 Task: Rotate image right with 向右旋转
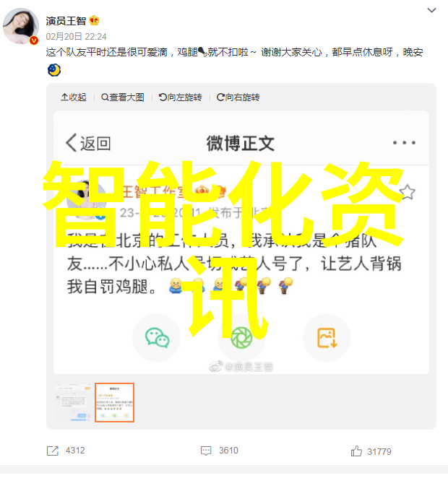click(238, 97)
